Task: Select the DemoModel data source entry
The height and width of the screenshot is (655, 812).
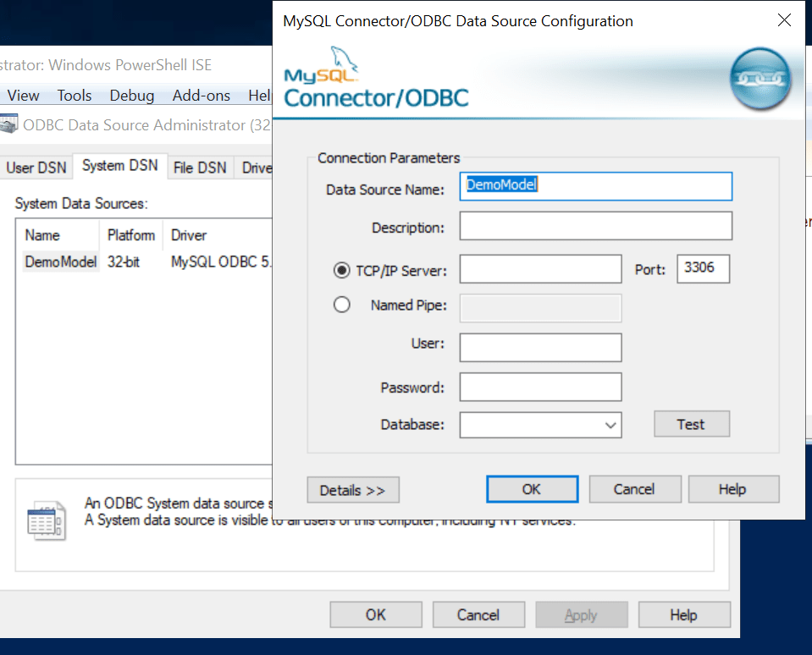Action: pyautogui.click(x=60, y=262)
